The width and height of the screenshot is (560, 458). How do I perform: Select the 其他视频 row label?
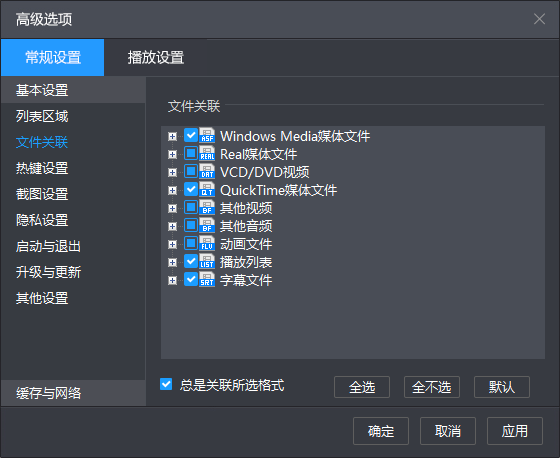[246, 208]
